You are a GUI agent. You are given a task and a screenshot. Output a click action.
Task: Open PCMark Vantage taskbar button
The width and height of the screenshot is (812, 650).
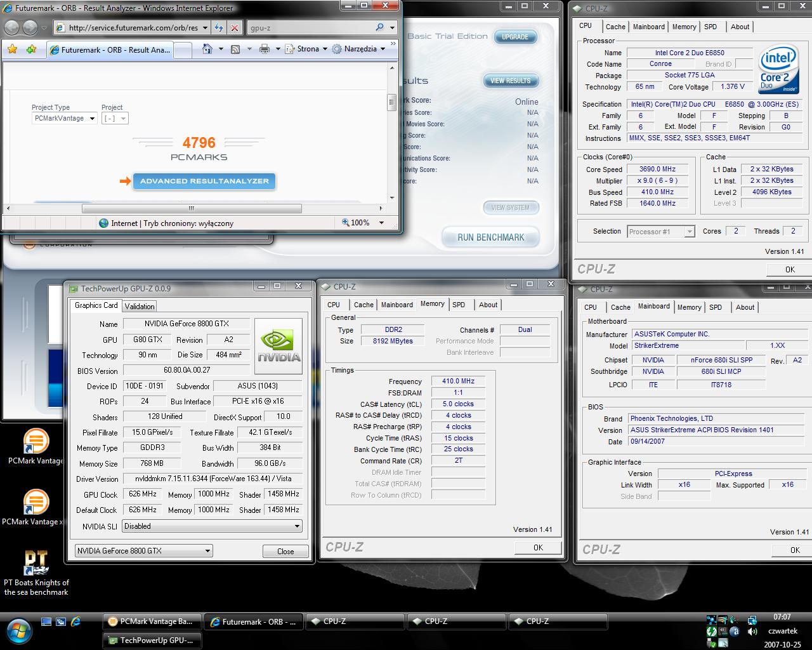151,622
